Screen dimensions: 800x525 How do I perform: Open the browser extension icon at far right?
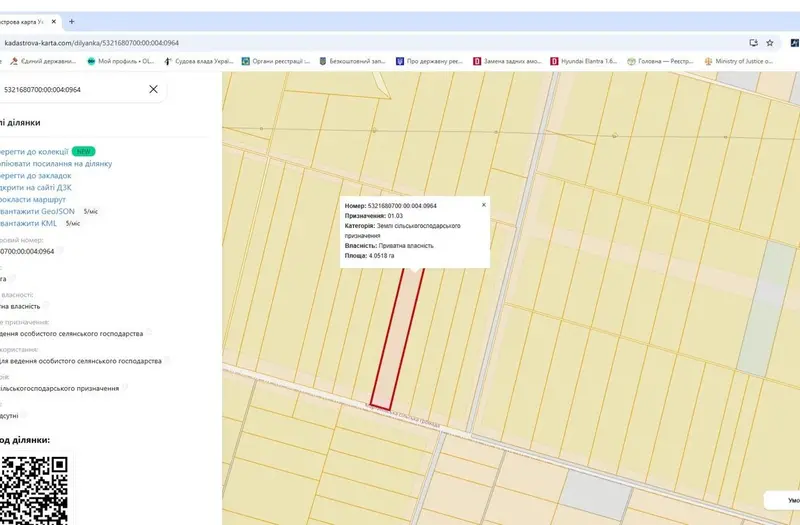coord(795,43)
